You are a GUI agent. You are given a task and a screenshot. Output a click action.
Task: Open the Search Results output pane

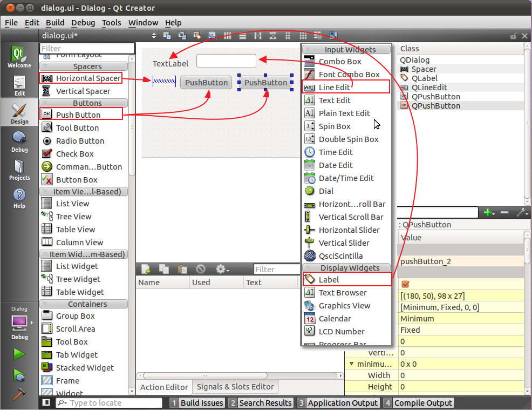[261, 402]
